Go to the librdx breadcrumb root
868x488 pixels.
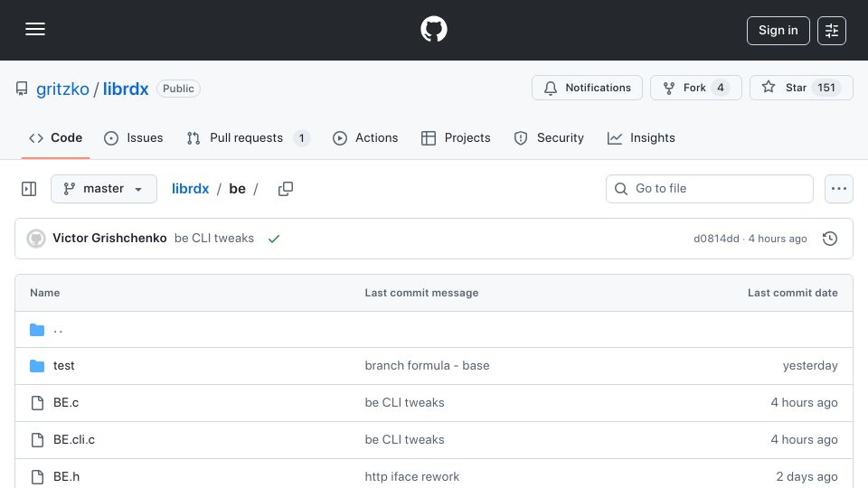[x=191, y=189]
